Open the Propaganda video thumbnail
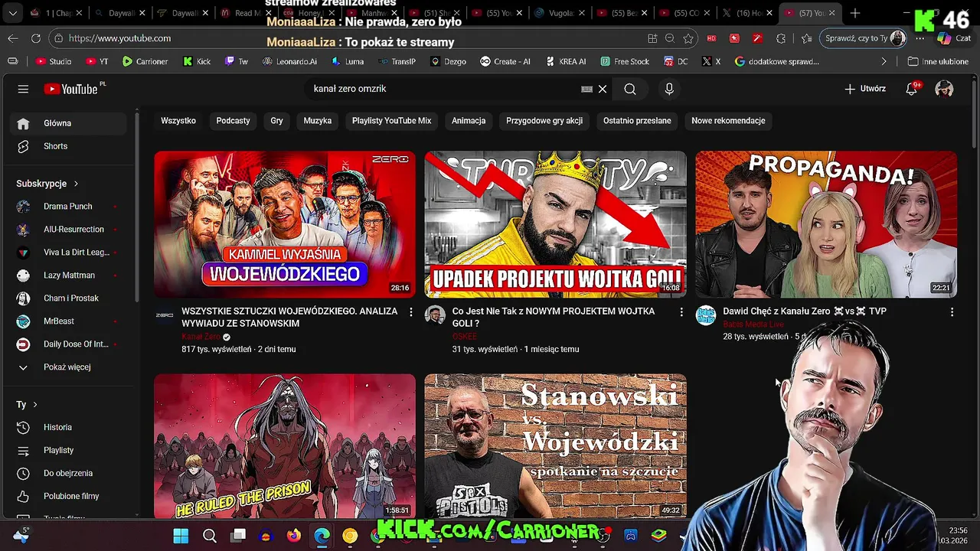Image resolution: width=980 pixels, height=551 pixels. click(826, 224)
